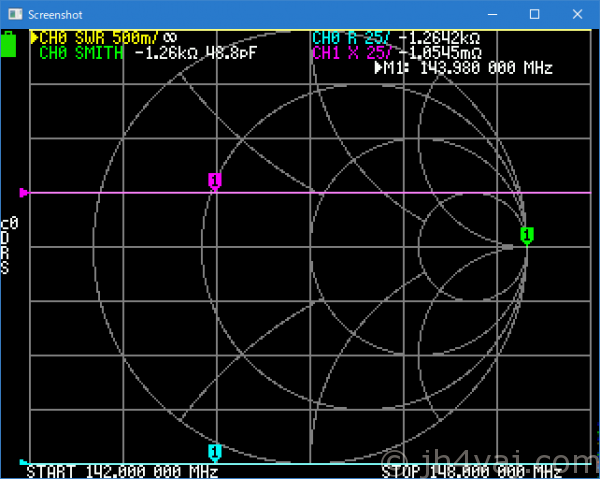Click the M1 143.980 000 MHz marker readout
This screenshot has width=600, height=479.
[x=463, y=68]
